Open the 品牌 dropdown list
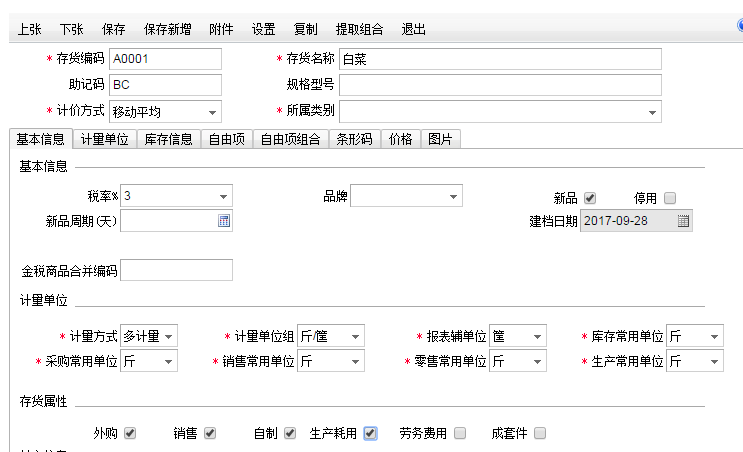The image size is (743, 452). (x=453, y=196)
